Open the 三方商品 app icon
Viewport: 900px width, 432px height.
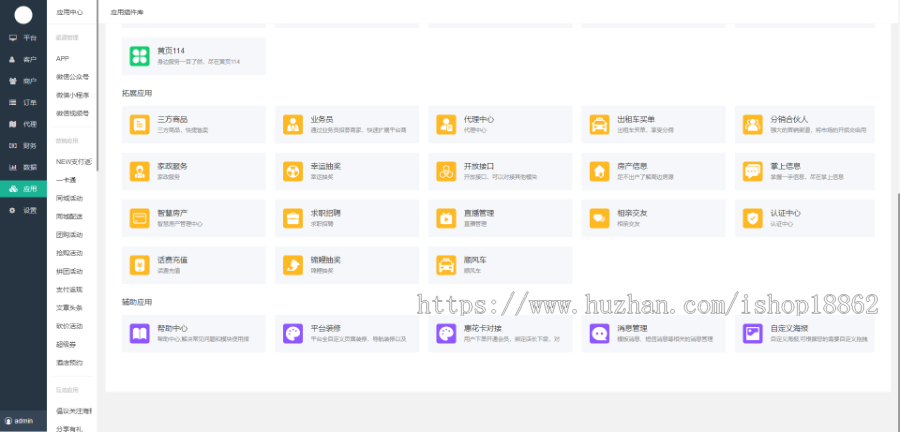pos(139,124)
